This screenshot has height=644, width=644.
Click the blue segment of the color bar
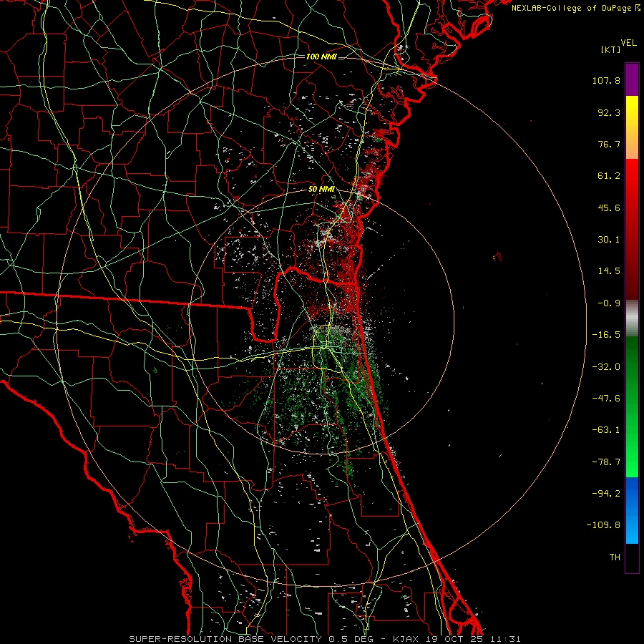[x=632, y=510]
